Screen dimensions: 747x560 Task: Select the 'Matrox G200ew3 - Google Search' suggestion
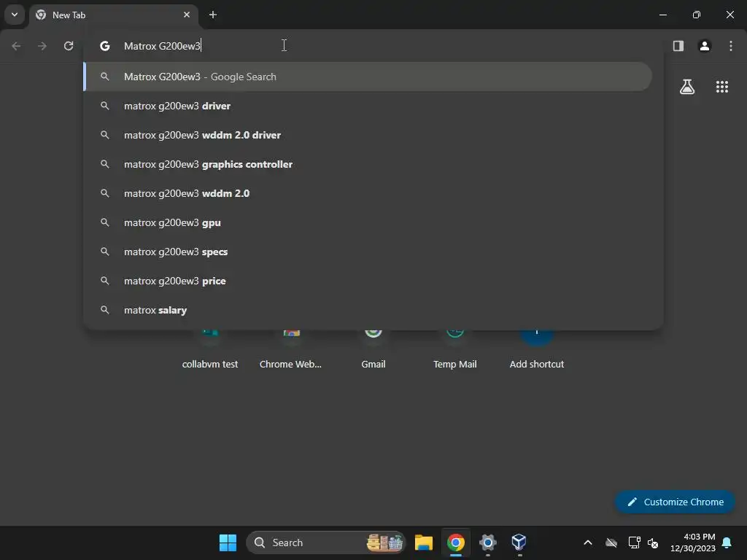(x=368, y=77)
